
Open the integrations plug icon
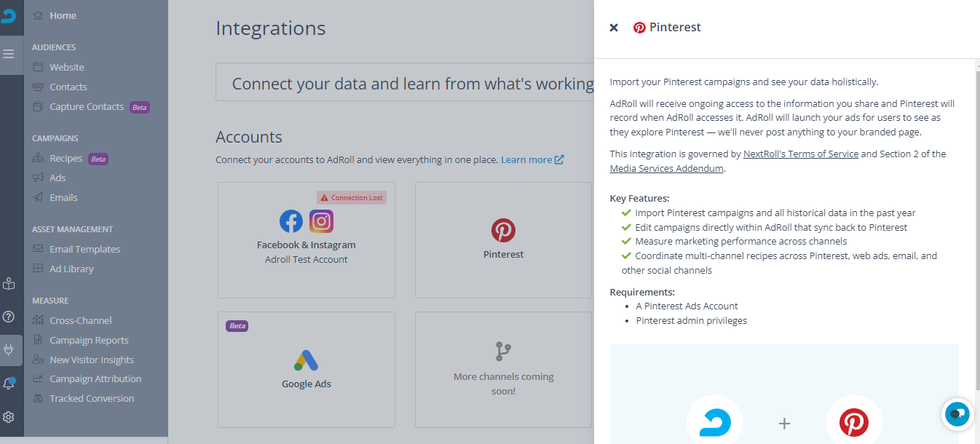(x=9, y=350)
